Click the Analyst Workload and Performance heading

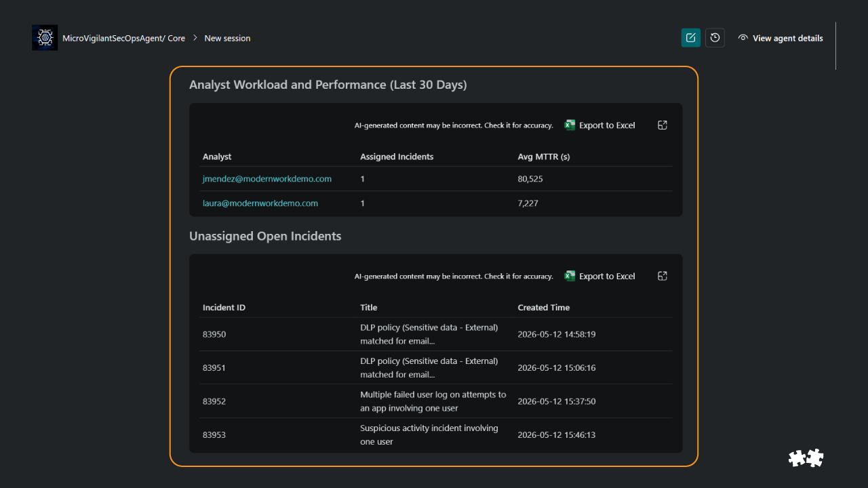pos(328,85)
